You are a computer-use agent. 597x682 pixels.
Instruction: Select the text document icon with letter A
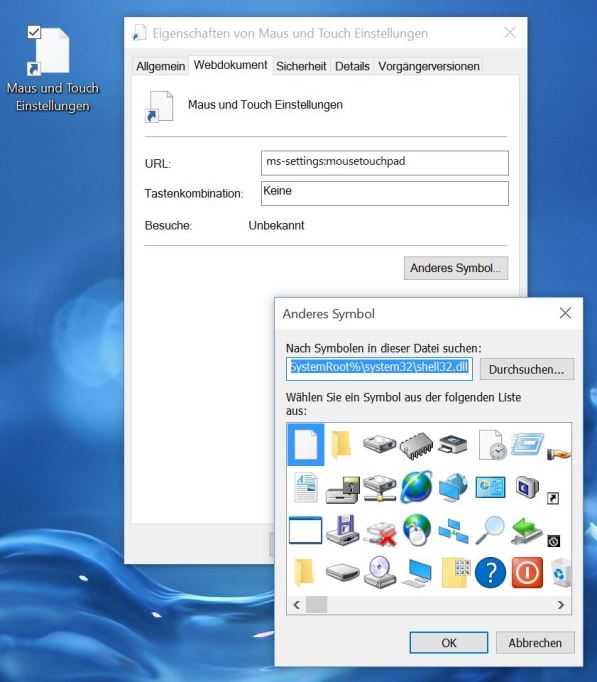[x=306, y=488]
